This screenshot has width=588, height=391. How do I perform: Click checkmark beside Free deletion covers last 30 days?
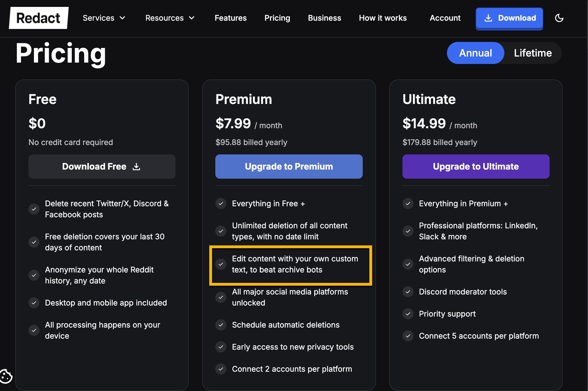[x=34, y=242]
